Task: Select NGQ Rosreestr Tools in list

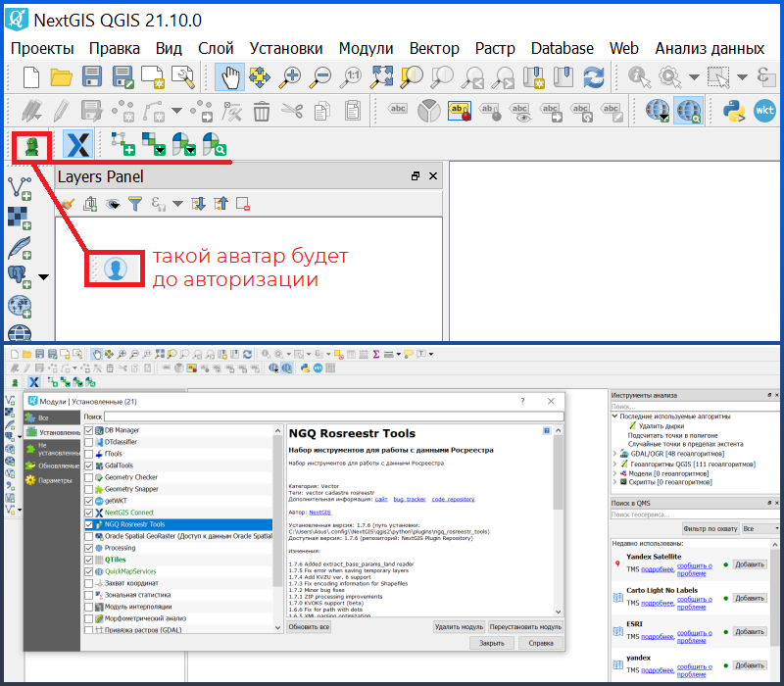Action: 178,524
